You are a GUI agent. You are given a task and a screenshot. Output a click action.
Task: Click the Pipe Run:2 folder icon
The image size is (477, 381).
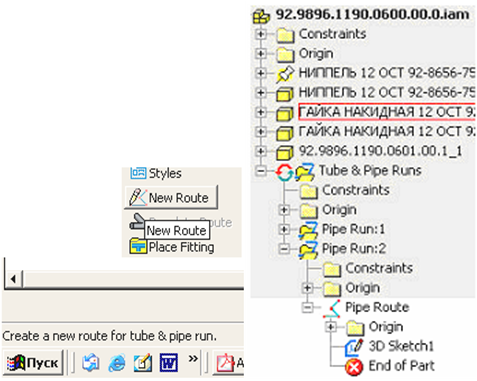tap(308, 251)
